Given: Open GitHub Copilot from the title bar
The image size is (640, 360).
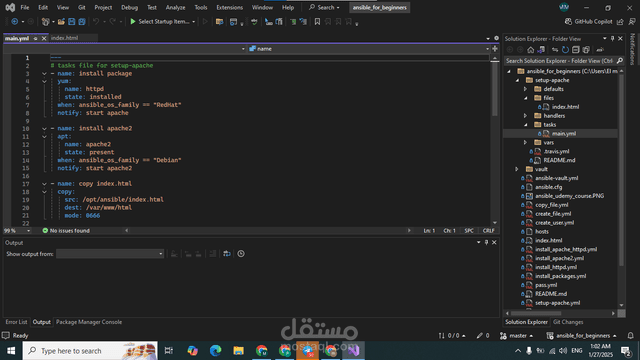Looking at the screenshot, I should pyautogui.click(x=588, y=22).
